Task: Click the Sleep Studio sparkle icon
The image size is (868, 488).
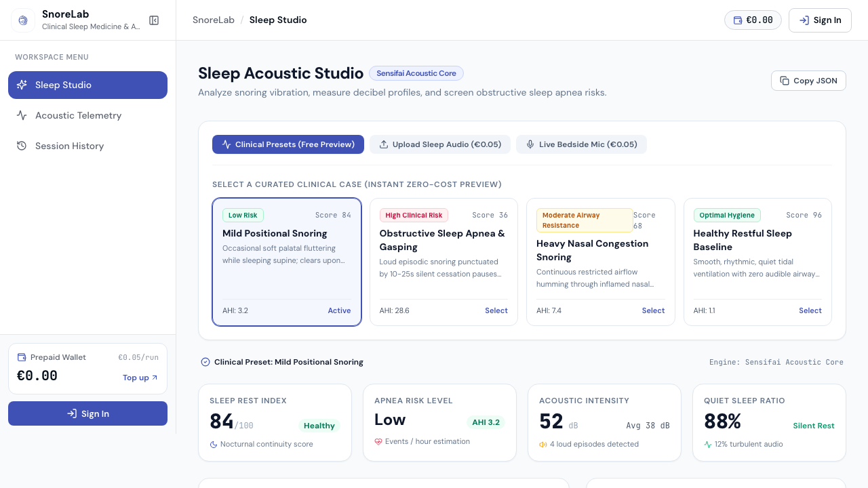Action: (x=22, y=85)
